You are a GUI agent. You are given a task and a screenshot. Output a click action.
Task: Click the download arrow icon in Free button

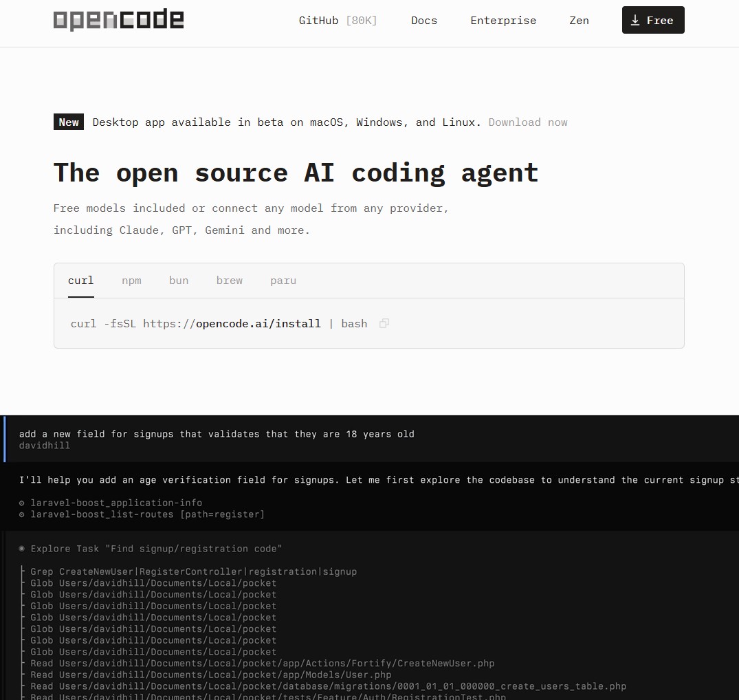(635, 20)
